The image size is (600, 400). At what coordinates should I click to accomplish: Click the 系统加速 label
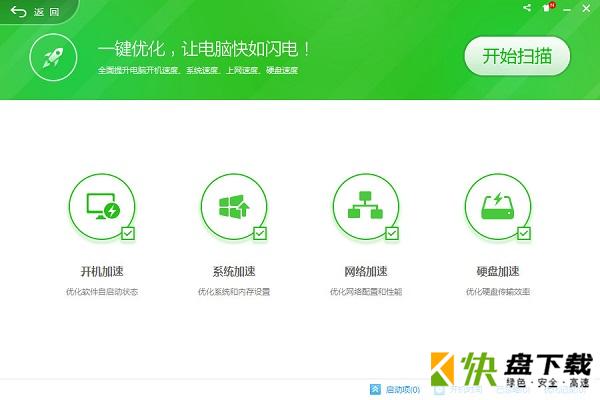[234, 271]
